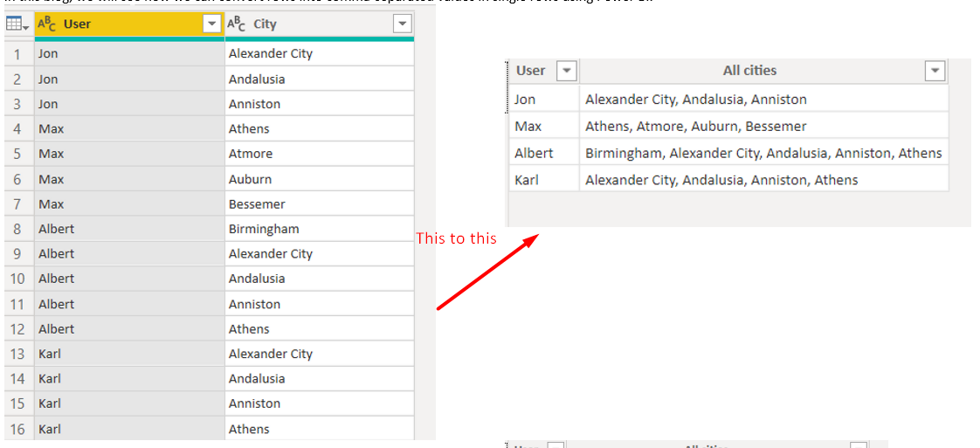The image size is (980, 448).
Task: Click Max in the result table
Action: click(544, 127)
